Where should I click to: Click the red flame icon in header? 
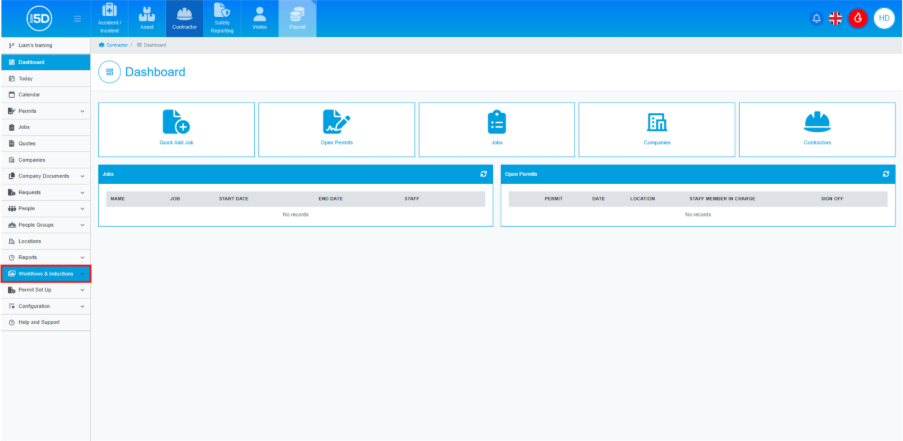click(x=858, y=18)
